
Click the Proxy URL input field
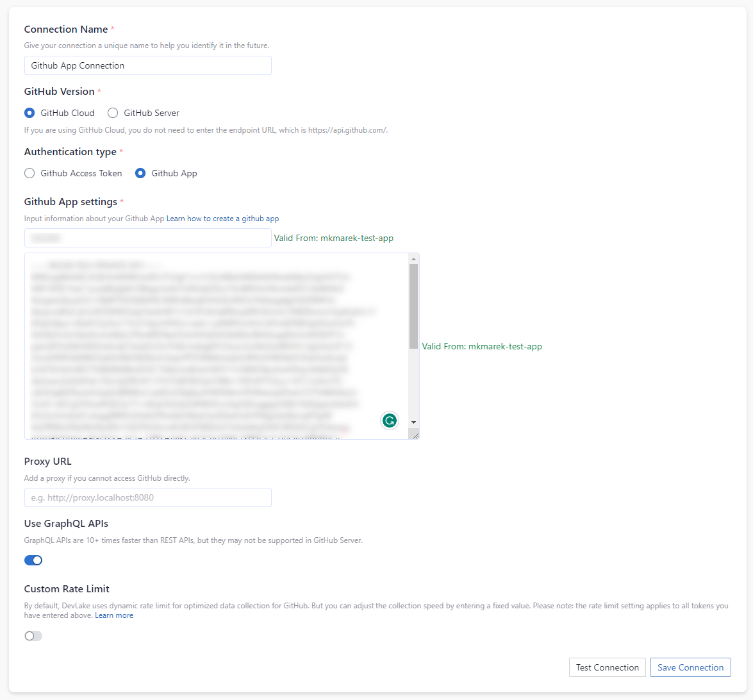148,497
